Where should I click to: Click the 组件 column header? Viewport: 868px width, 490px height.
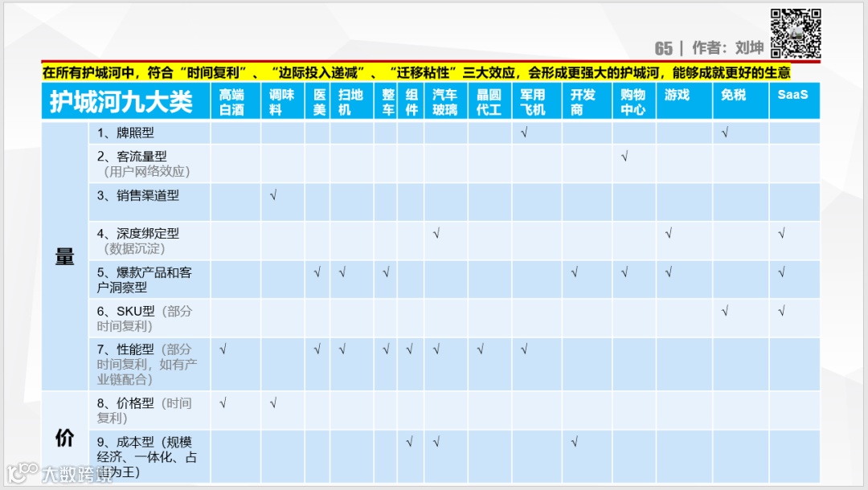(411, 102)
